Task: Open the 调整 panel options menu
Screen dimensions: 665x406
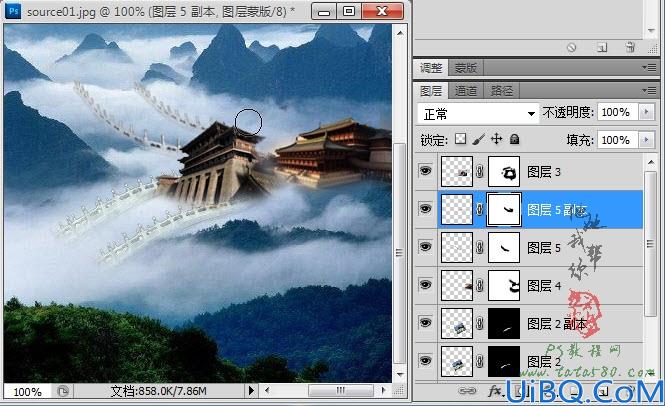Action: tap(649, 67)
